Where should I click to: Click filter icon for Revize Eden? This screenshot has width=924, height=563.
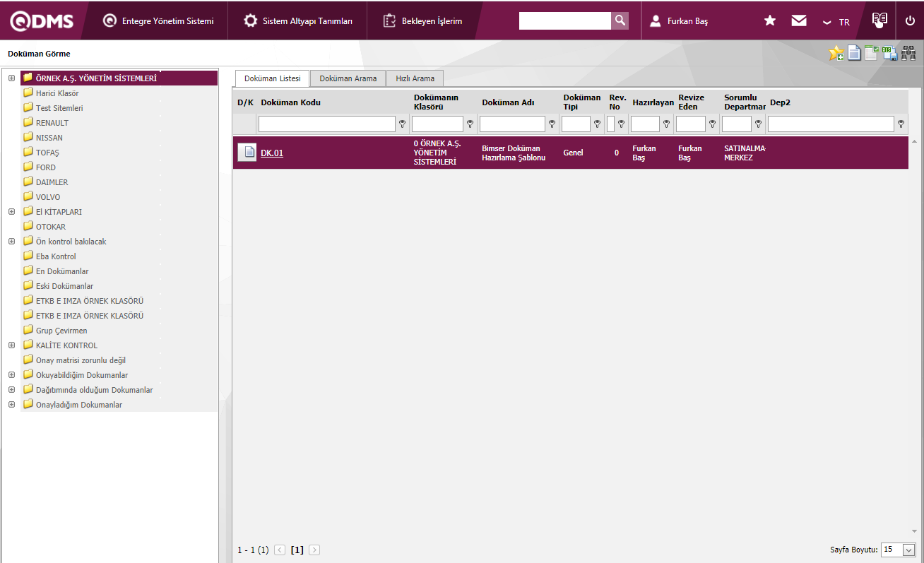[x=713, y=124]
